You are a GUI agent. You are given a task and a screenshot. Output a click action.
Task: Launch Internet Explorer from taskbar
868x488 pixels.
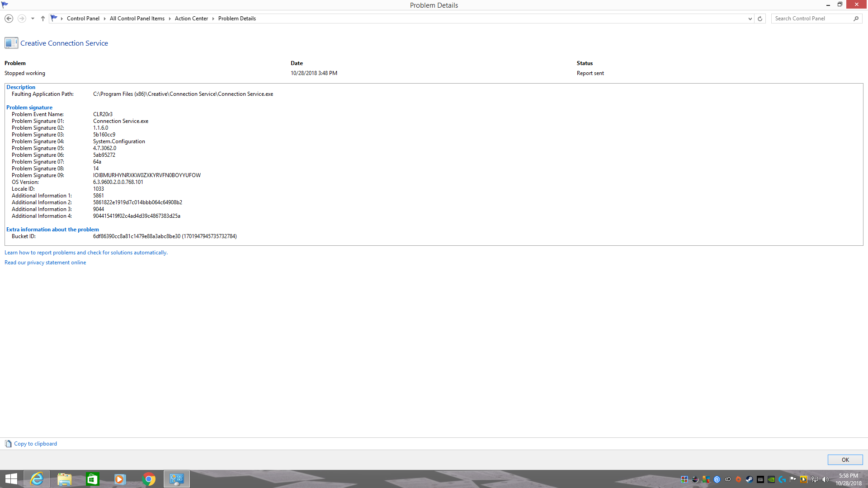[37, 479]
